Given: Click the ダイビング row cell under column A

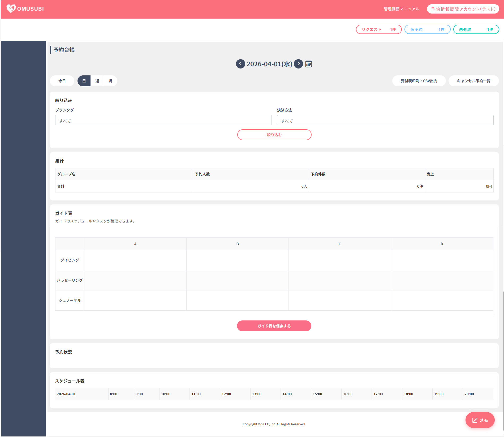Looking at the screenshot, I should click(135, 260).
